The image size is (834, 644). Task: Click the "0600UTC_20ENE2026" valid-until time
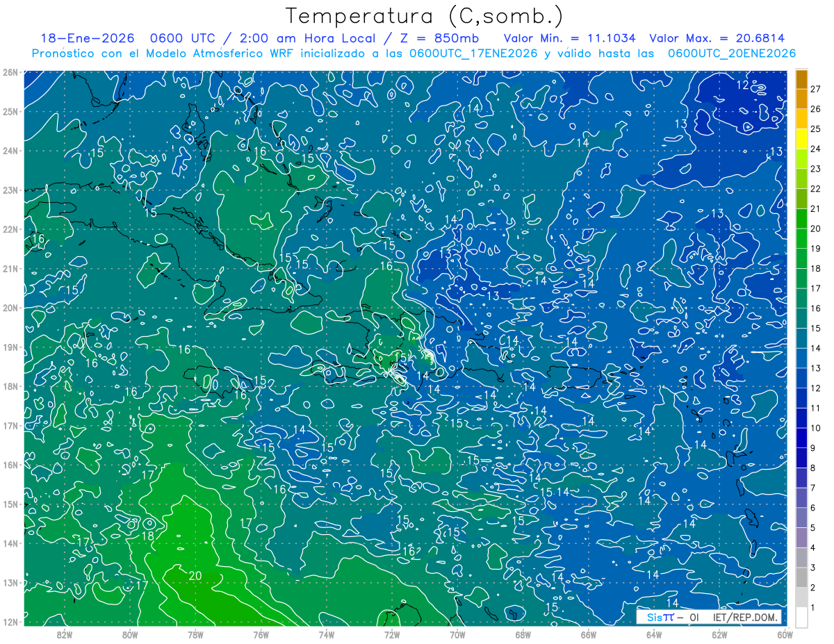[732, 53]
